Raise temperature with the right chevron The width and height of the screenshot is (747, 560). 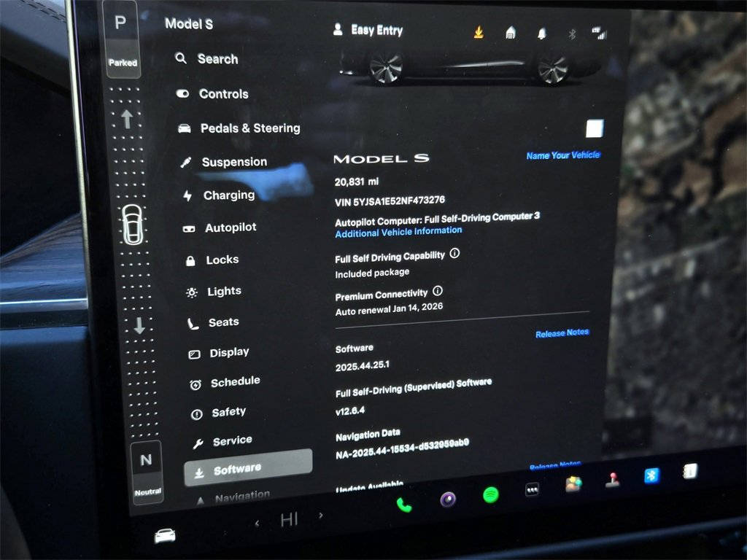(x=320, y=516)
